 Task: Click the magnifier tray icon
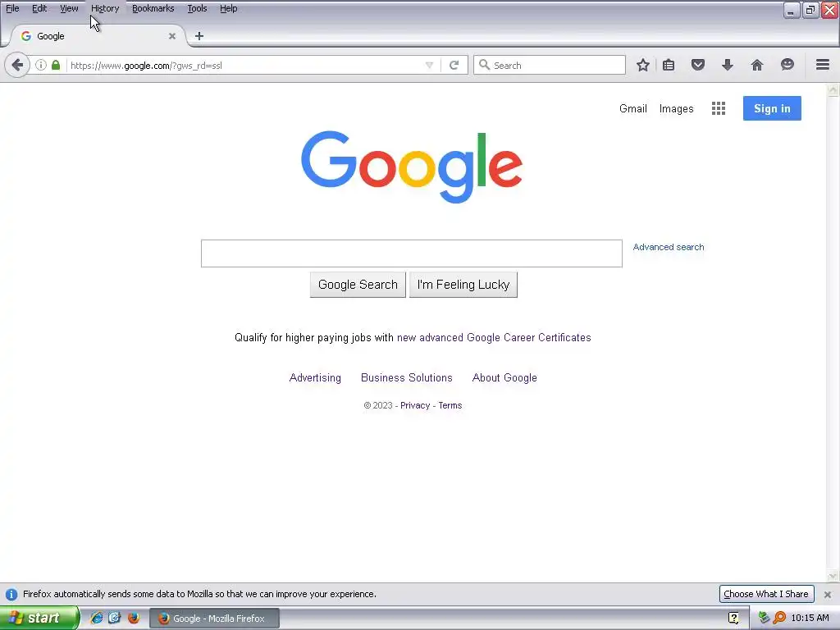[x=779, y=618]
